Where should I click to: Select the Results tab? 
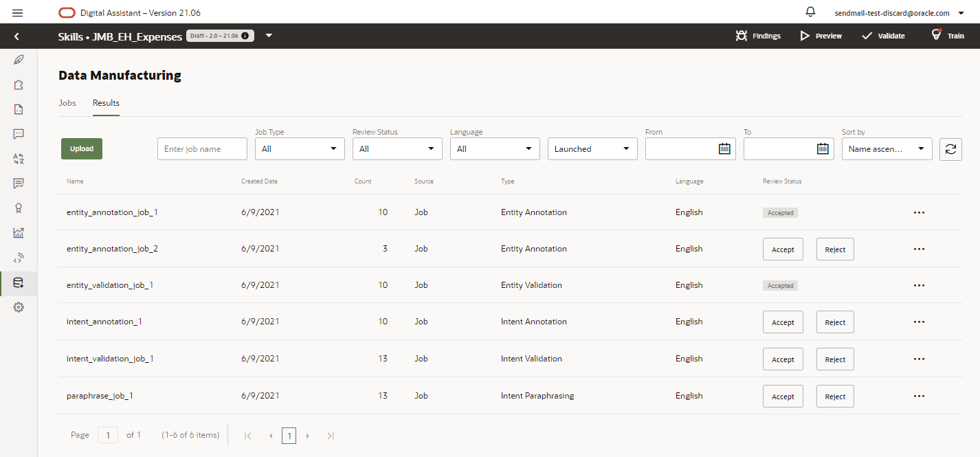[x=106, y=103]
